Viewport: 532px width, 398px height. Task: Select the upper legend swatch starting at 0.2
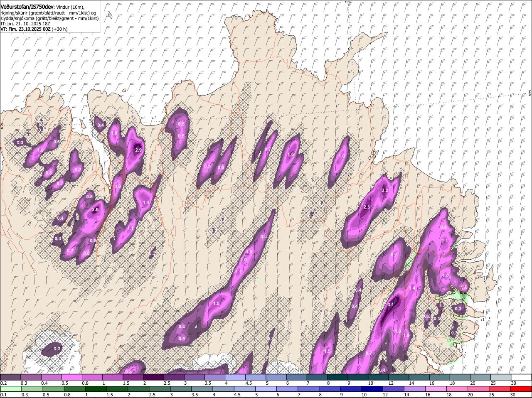pyautogui.click(x=10, y=377)
